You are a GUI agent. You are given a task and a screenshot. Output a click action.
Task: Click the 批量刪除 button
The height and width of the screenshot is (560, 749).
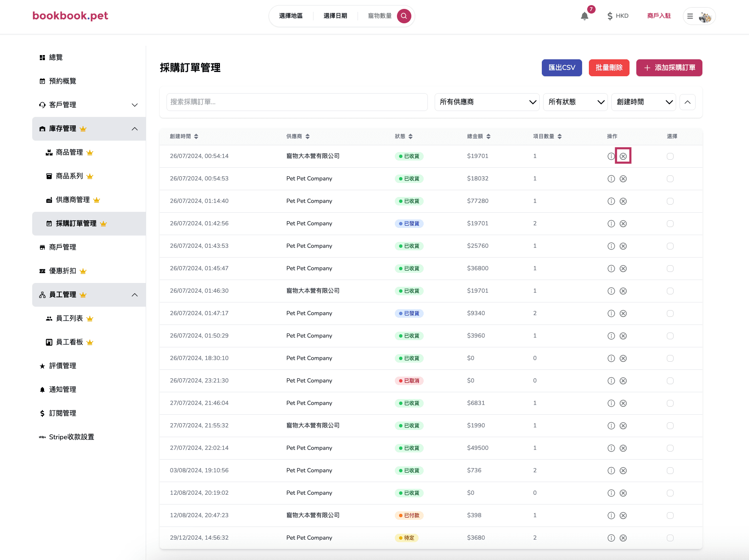pos(609,68)
